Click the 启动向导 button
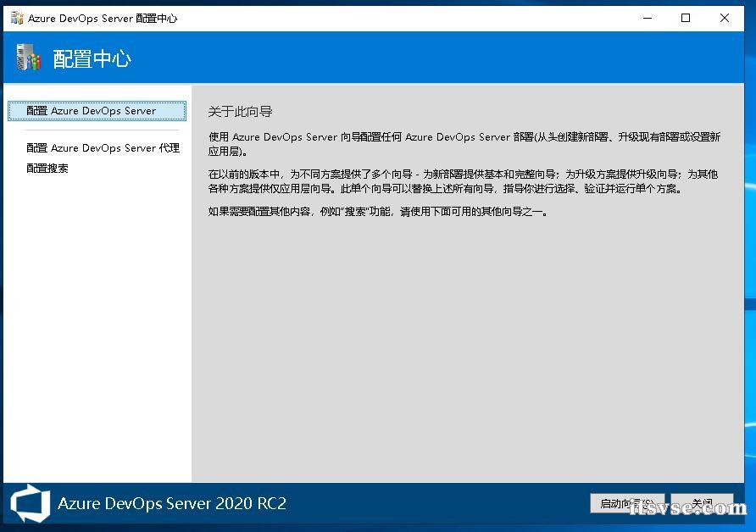The width and height of the screenshot is (756, 532). tap(627, 503)
